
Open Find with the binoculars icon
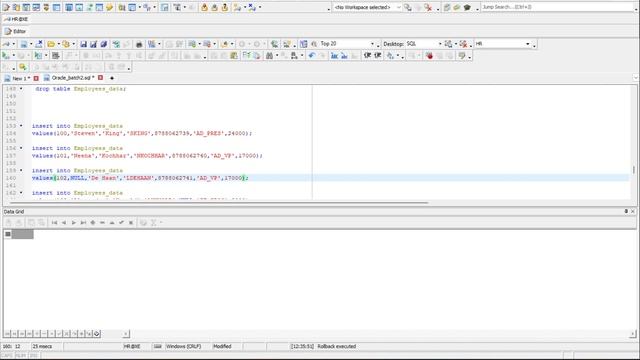(x=269, y=56)
